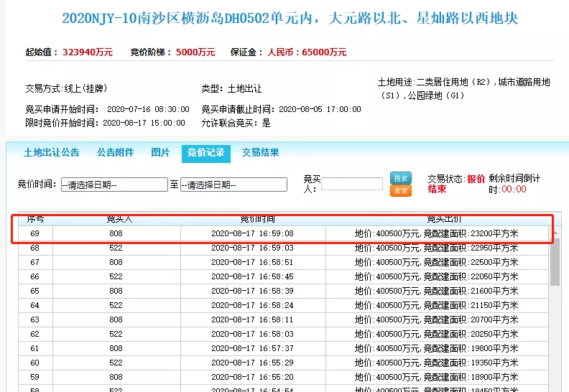Screen dimensions: 569x392
Task: Focus the 竞买人 bidder input box
Action: click(x=351, y=185)
